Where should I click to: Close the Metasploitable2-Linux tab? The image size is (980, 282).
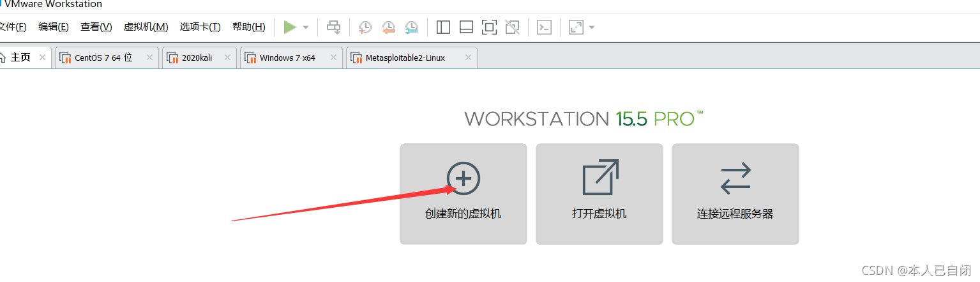point(467,58)
